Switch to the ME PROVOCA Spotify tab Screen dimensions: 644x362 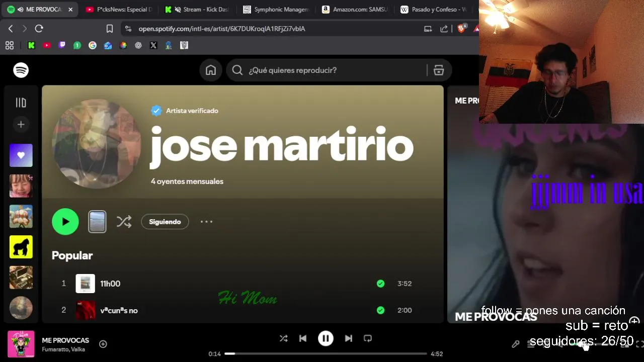tap(39, 10)
